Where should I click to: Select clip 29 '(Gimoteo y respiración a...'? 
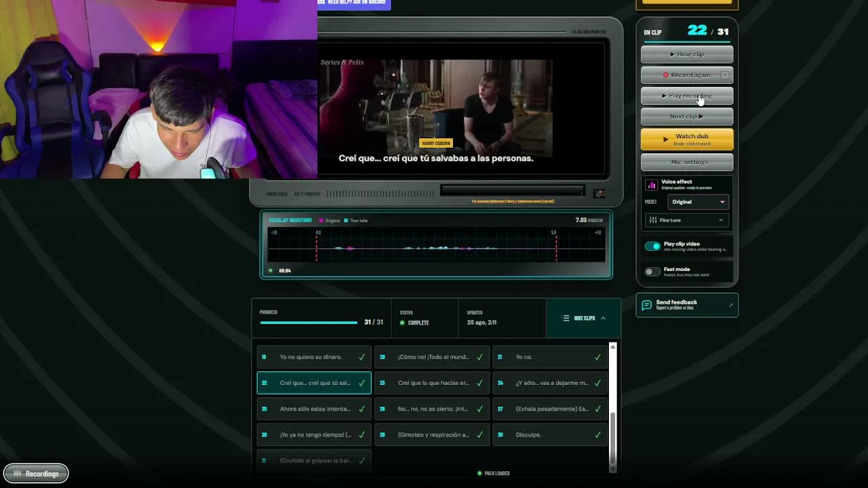point(432,434)
